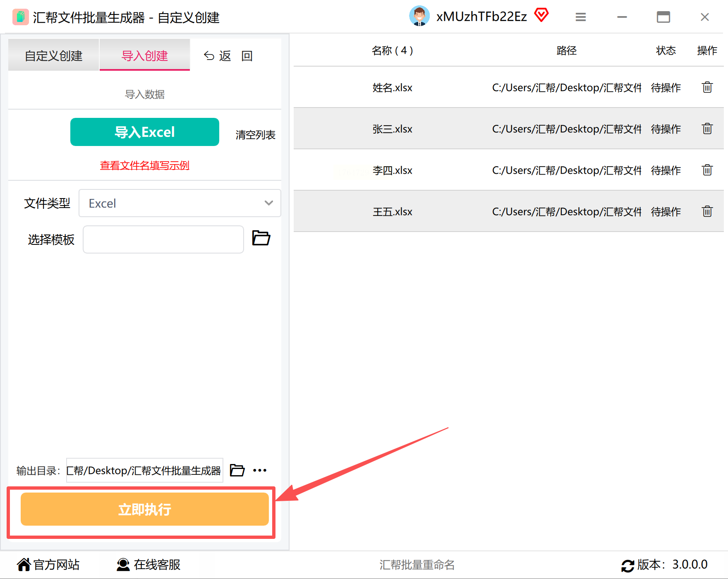728x579 pixels.
Task: Click the 导入Excel button
Action: 145,132
